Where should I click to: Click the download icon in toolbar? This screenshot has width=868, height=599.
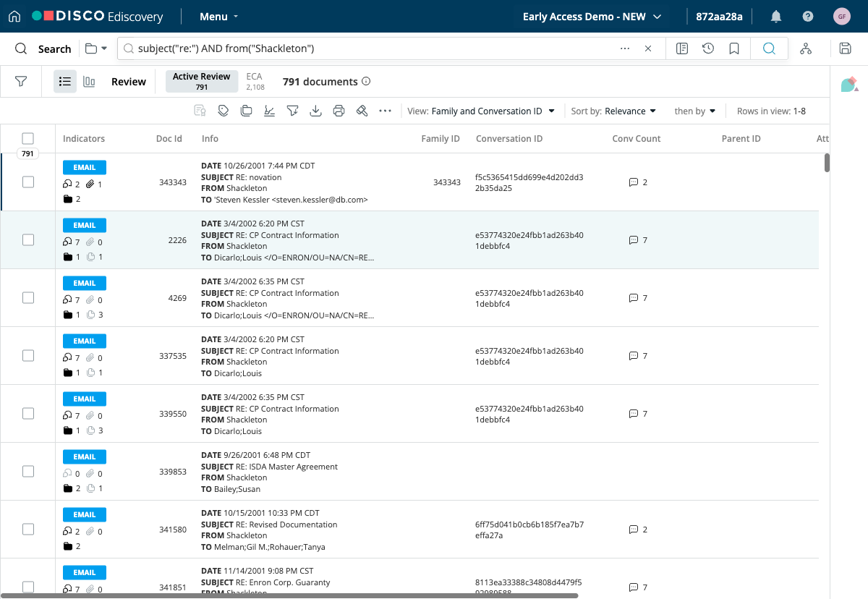315,111
